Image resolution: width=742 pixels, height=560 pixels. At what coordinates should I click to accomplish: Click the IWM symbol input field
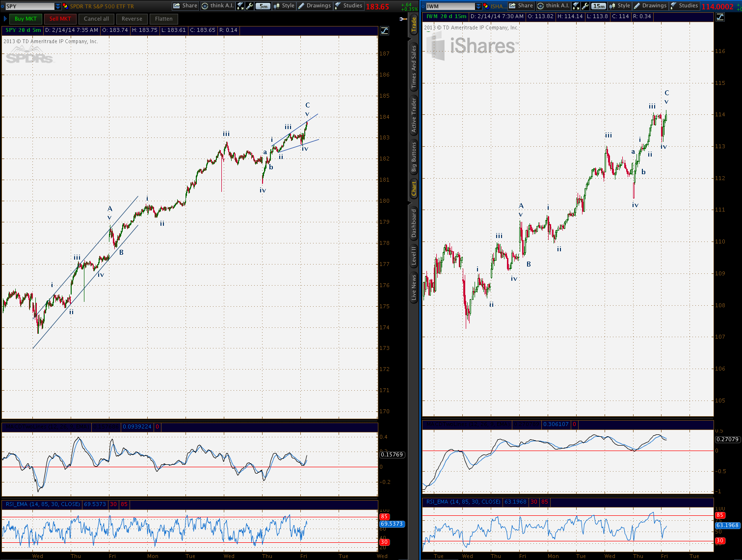click(x=450, y=6)
